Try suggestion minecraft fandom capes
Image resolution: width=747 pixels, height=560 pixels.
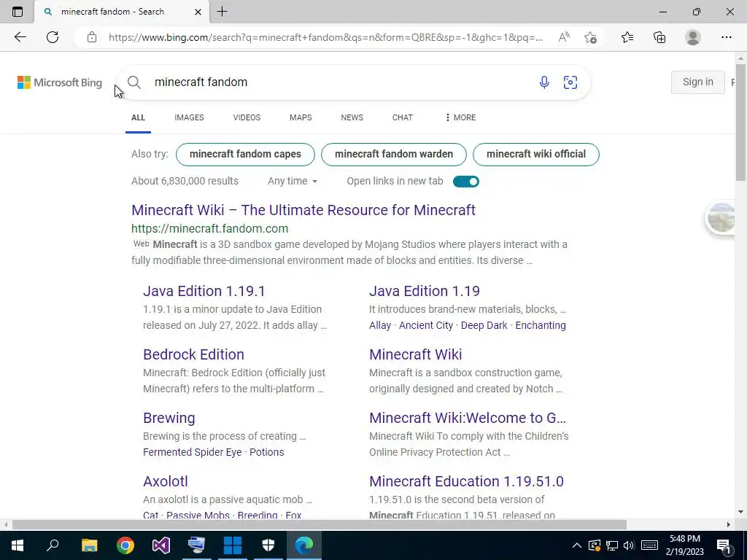point(245,155)
